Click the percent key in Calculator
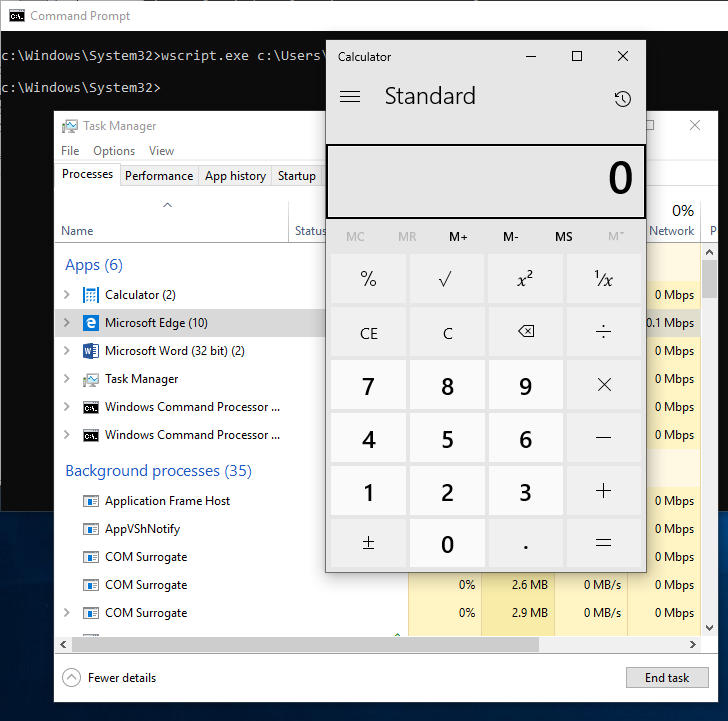Viewport: 728px width, 721px height. click(x=369, y=279)
